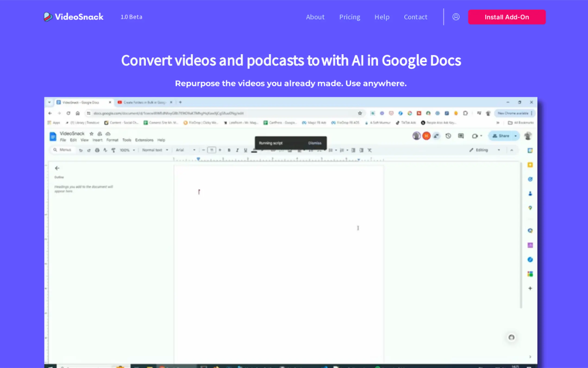Open the Docs comments icon
The width and height of the screenshot is (588, 368).
[x=461, y=136]
